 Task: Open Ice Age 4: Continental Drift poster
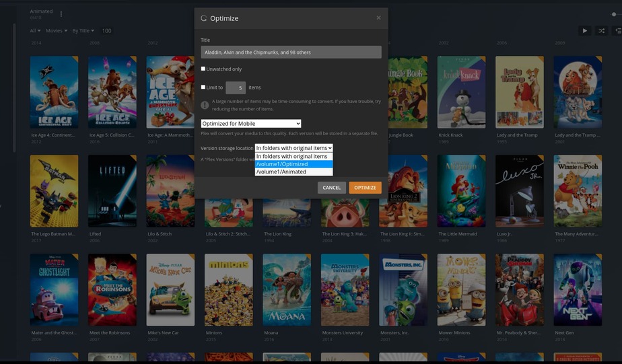click(54, 92)
